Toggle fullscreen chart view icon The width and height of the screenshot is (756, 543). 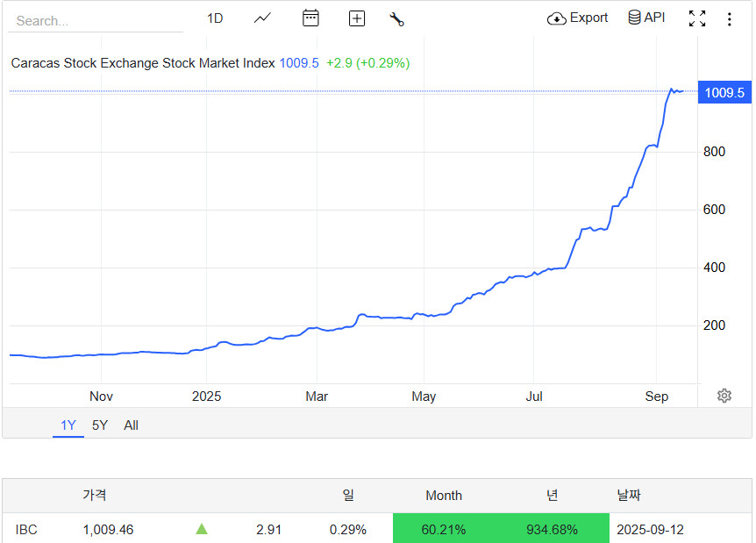click(697, 18)
